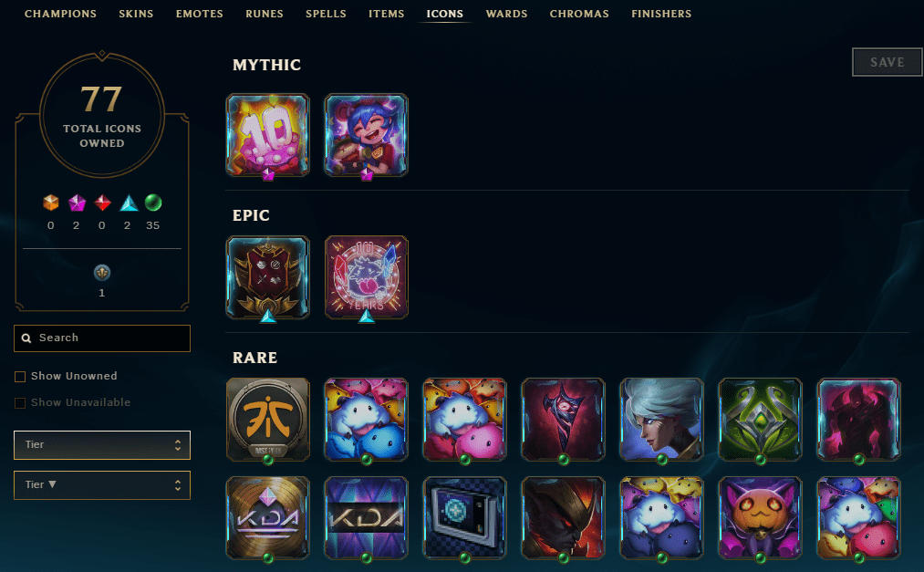Choose the 10 Years poro epic icon
The width and height of the screenshot is (924, 572).
[367, 277]
